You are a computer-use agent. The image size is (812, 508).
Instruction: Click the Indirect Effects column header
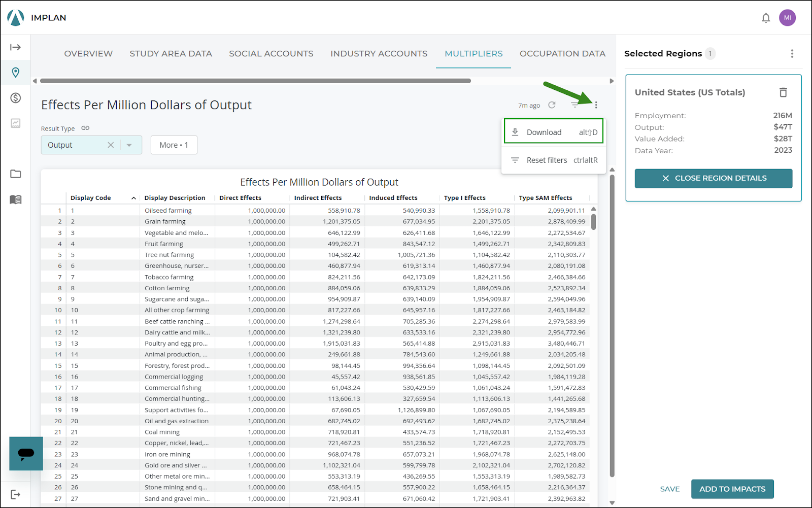coord(318,198)
